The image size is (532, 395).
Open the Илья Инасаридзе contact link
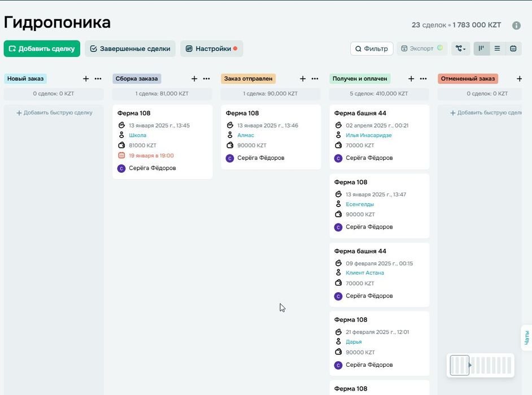pyautogui.click(x=368, y=135)
